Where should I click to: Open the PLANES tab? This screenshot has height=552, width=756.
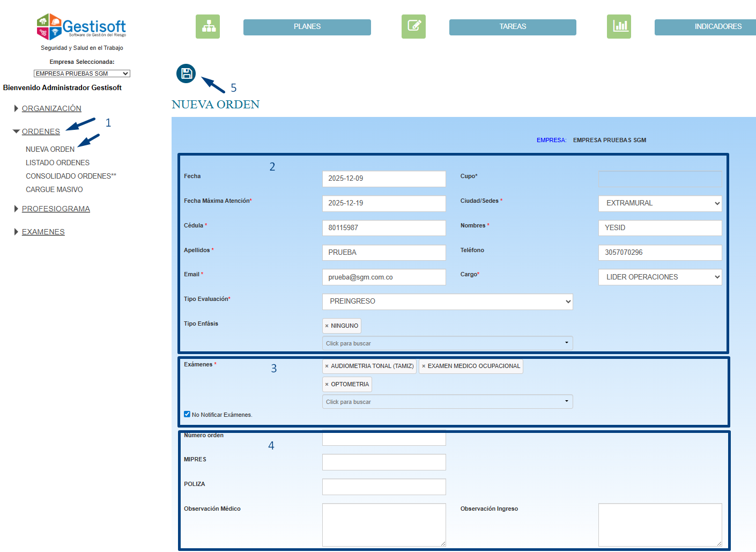pyautogui.click(x=307, y=27)
